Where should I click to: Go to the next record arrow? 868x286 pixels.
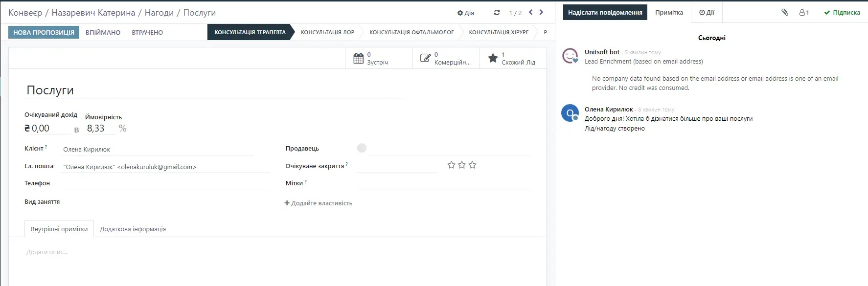pos(541,13)
